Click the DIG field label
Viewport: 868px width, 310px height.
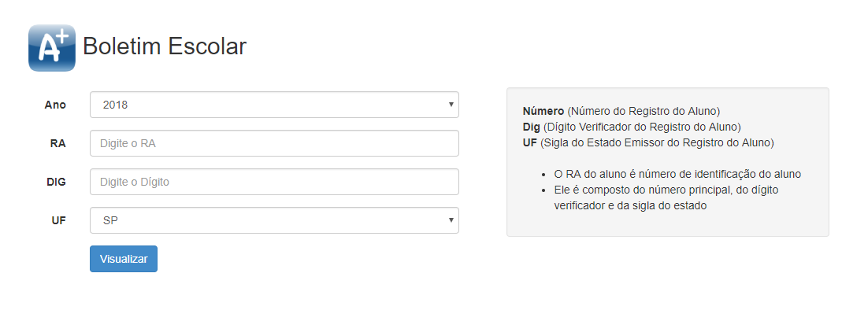56,182
